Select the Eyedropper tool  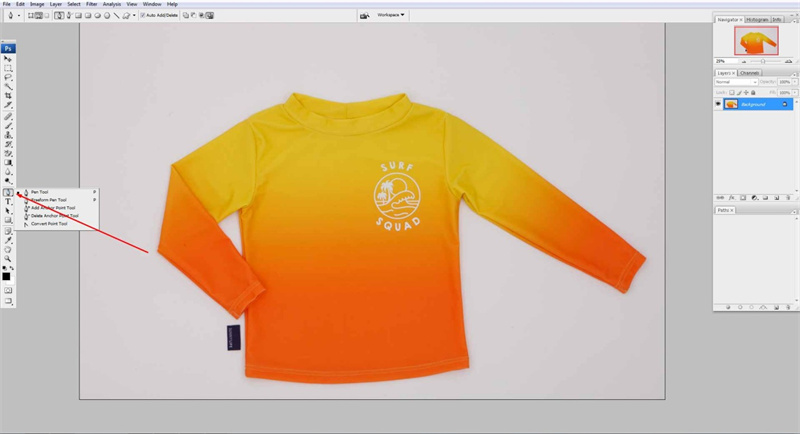[x=8, y=241]
